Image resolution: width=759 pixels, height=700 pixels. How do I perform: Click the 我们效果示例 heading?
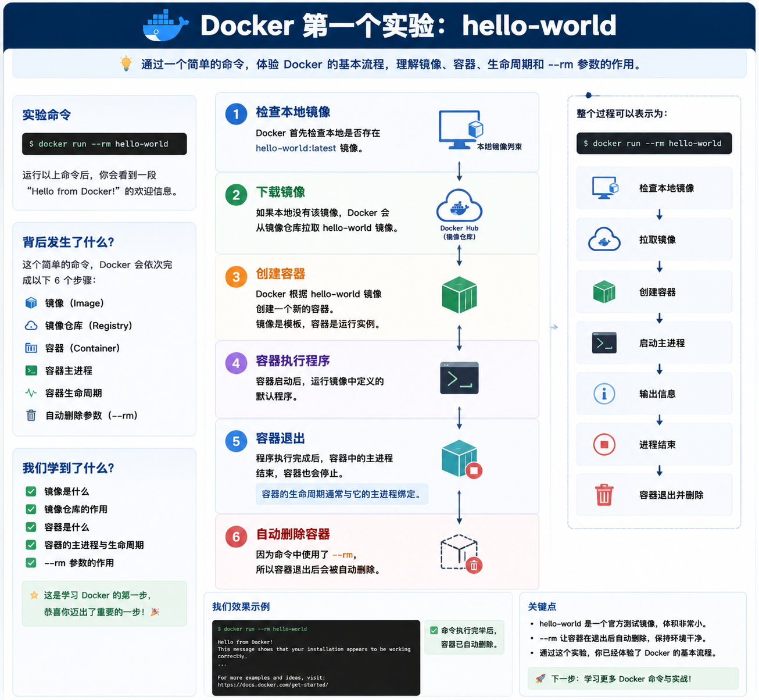241,607
